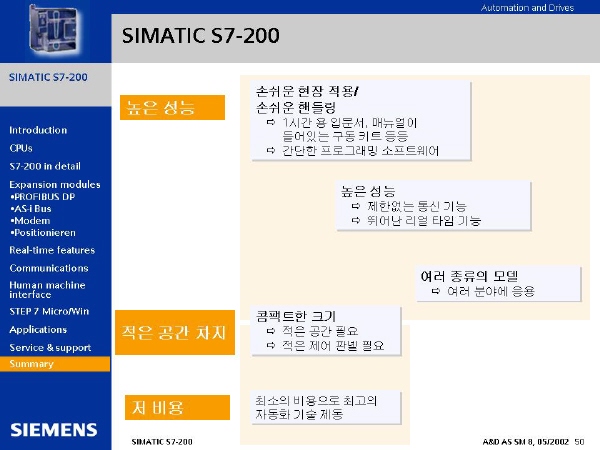The width and height of the screenshot is (600, 450).
Task: Click the 높은 성능 box heading
Action: [x=368, y=191]
